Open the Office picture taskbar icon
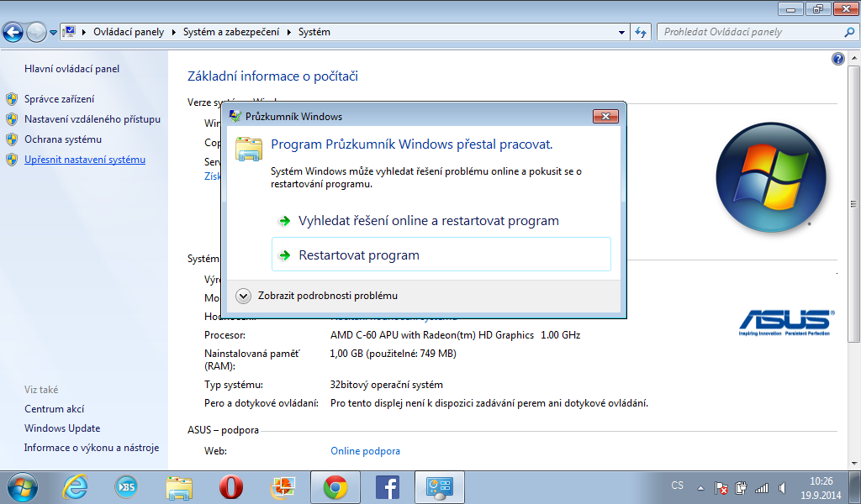This screenshot has width=861, height=504. click(x=283, y=487)
